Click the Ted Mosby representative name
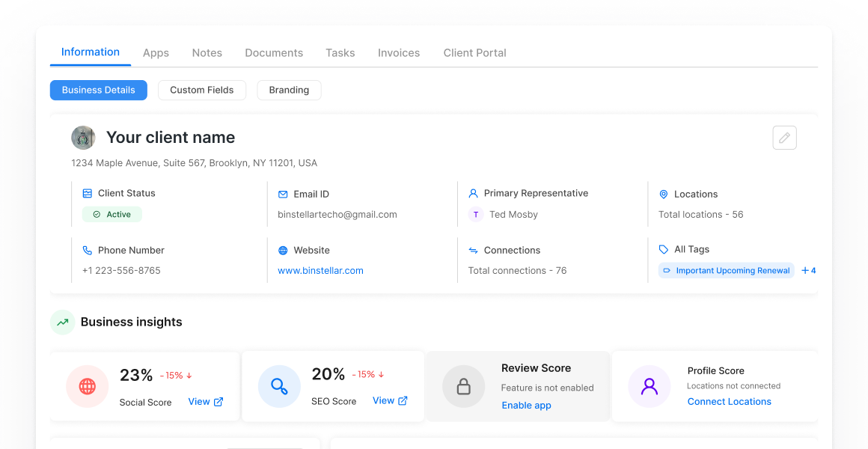 (x=514, y=215)
